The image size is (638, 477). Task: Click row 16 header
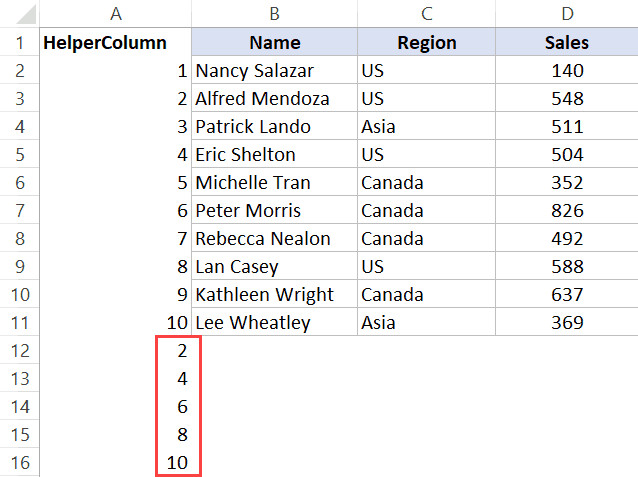[x=18, y=463]
